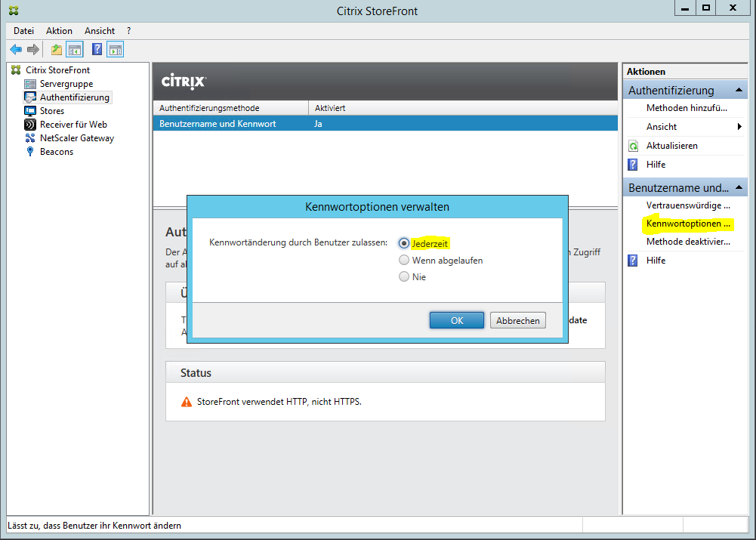The width and height of the screenshot is (756, 540).
Task: Select Stores in the tree
Action: (x=52, y=111)
